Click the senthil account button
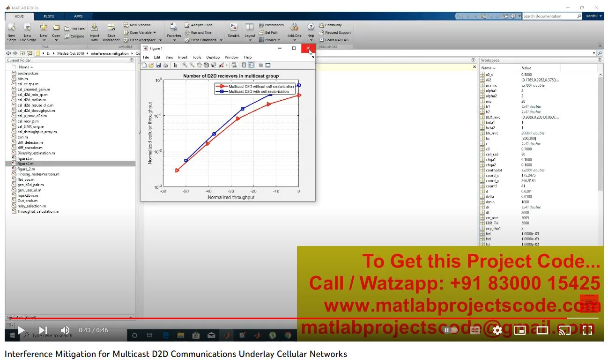This screenshot has width=608, height=364. point(594,16)
